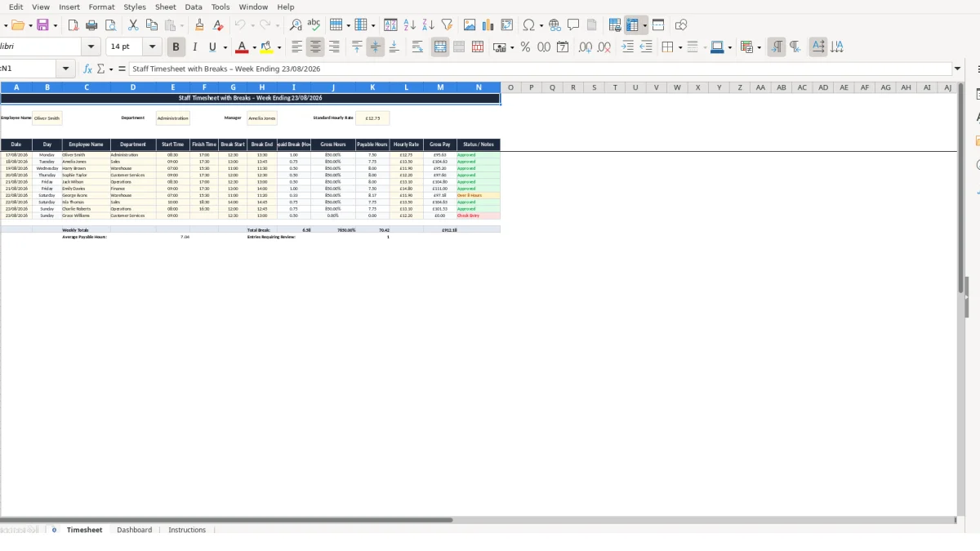Save the document with the Save icon
The width and height of the screenshot is (980, 551).
click(42, 25)
